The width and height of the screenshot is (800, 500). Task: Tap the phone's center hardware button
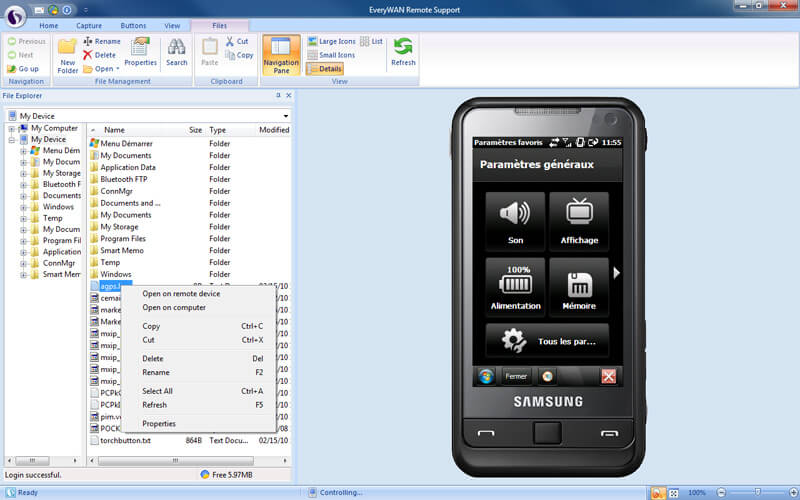tap(547, 433)
